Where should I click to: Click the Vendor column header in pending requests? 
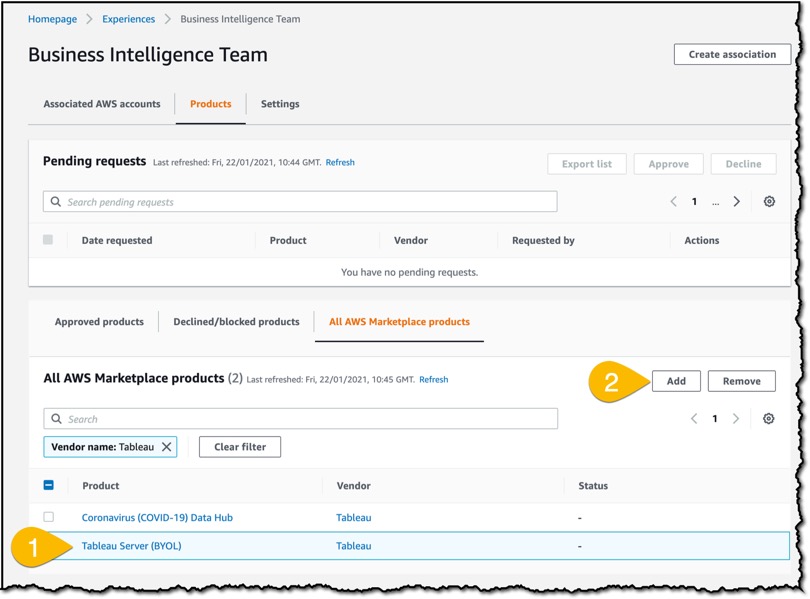(411, 240)
